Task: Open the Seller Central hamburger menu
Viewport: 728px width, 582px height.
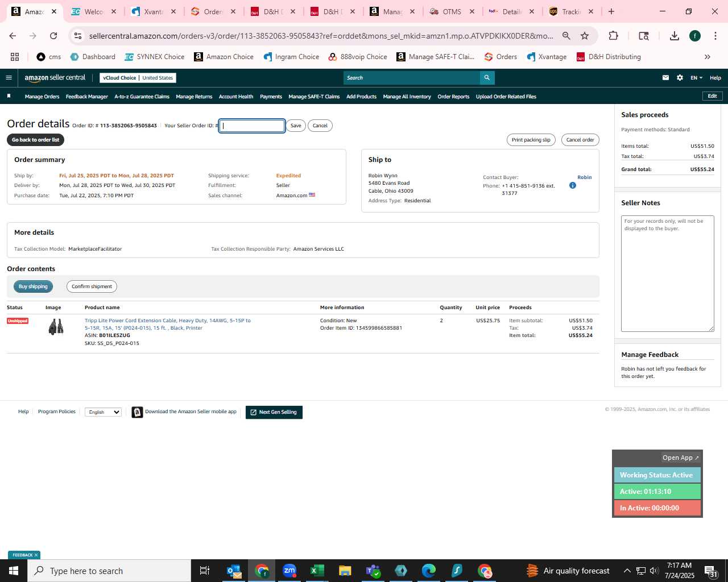Action: pos(9,78)
